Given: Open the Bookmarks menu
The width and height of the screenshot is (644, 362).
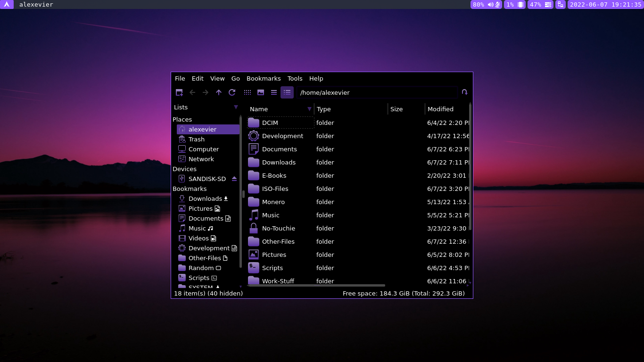Looking at the screenshot, I should 264,78.
